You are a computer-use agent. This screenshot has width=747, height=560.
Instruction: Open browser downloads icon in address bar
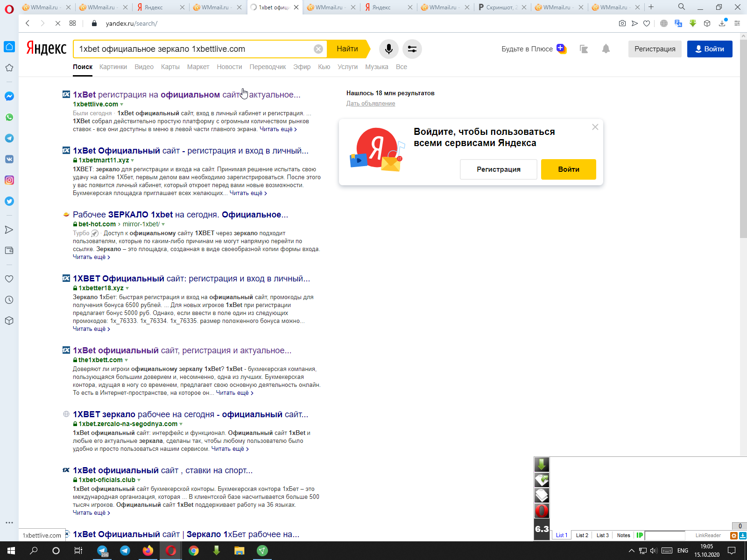tap(722, 23)
